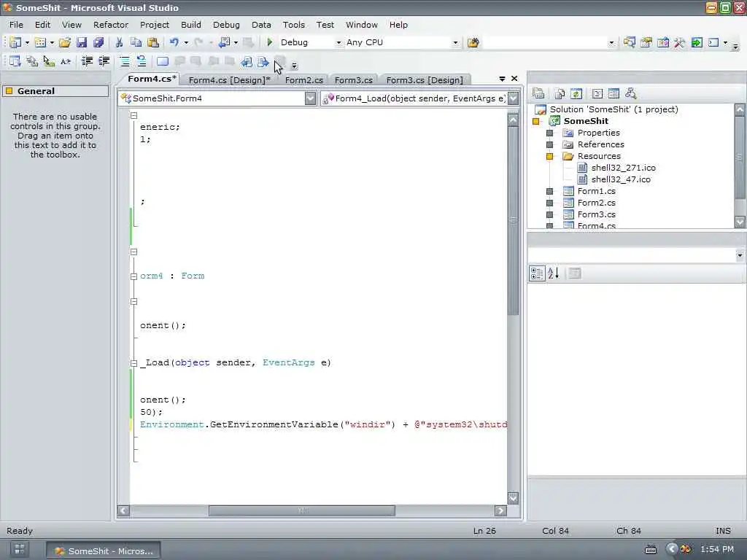Click the SomeShit taskbar button
747x560 pixels.
pyautogui.click(x=104, y=551)
